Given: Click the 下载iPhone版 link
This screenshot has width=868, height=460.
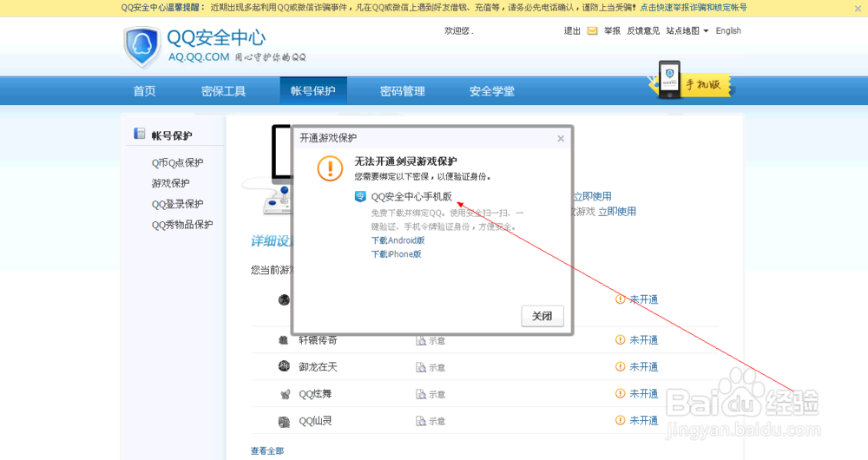Looking at the screenshot, I should click(x=397, y=254).
